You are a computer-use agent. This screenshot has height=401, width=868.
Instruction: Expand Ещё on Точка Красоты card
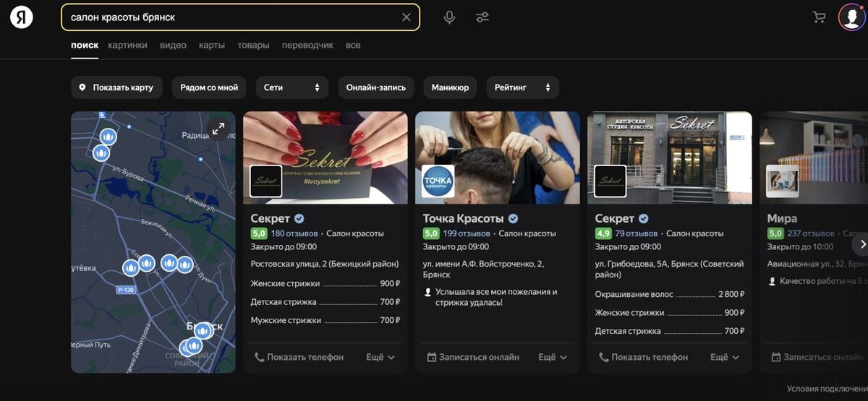tap(553, 357)
